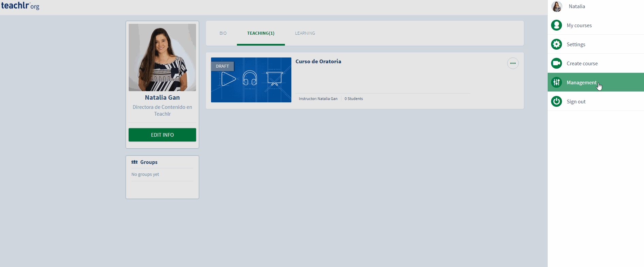
Task: Click Natalia Gan's profile photo
Action: [162, 57]
